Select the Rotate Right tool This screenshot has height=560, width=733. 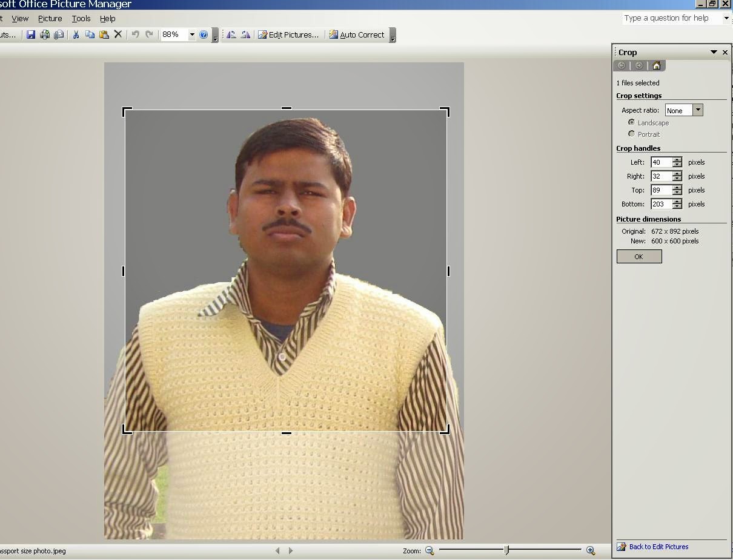click(x=245, y=35)
